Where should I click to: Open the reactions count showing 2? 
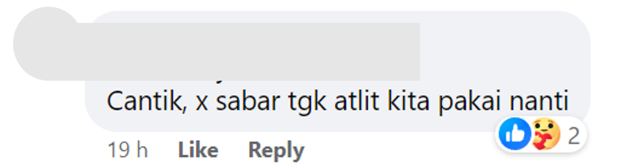(x=574, y=136)
